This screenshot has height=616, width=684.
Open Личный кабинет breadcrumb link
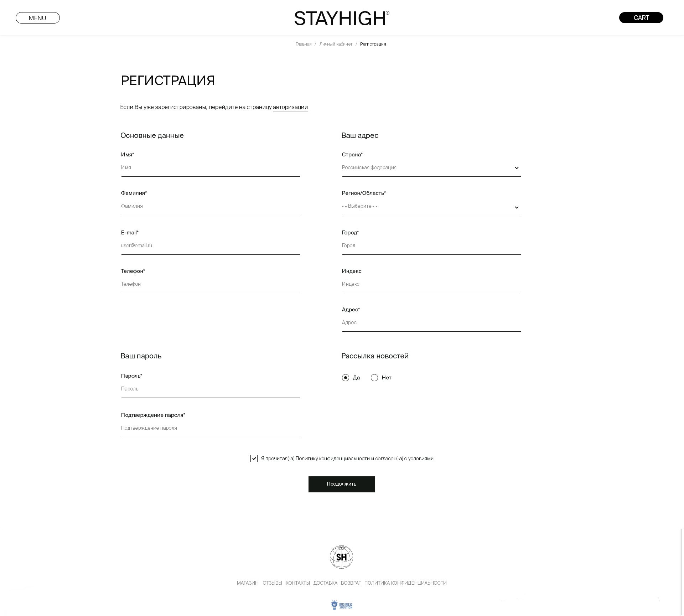click(336, 44)
